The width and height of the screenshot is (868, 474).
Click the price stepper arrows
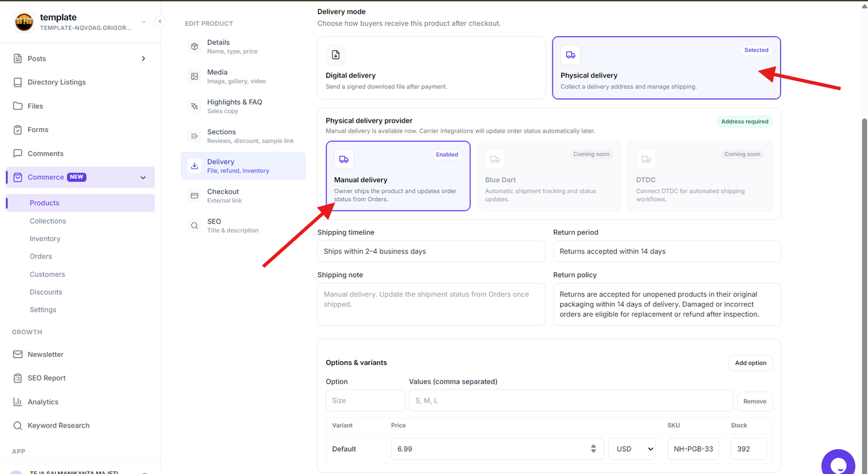point(593,449)
